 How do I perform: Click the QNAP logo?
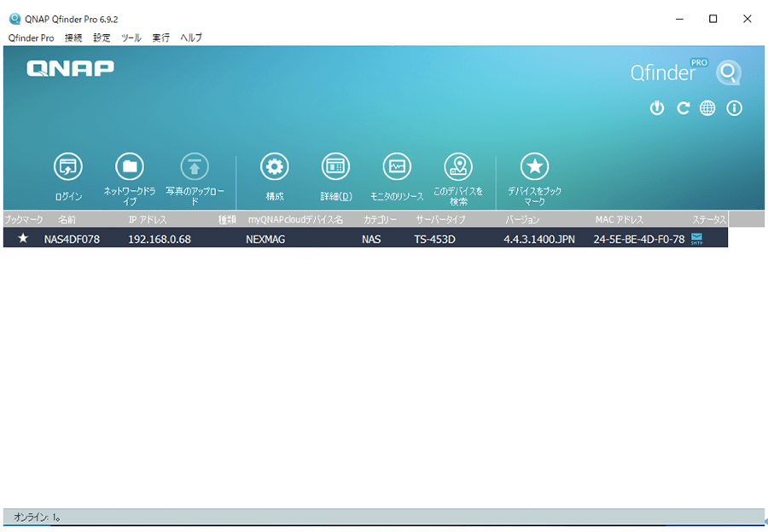tap(70, 68)
